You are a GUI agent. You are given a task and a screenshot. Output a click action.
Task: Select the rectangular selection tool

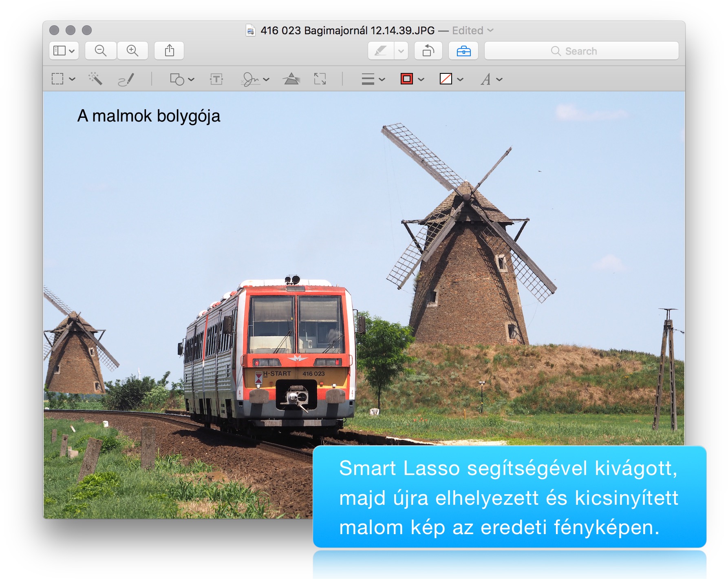click(57, 79)
